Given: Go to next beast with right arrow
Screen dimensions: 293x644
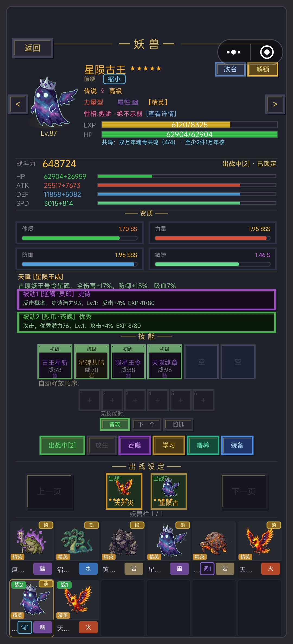Looking at the screenshot, I should 275,104.
